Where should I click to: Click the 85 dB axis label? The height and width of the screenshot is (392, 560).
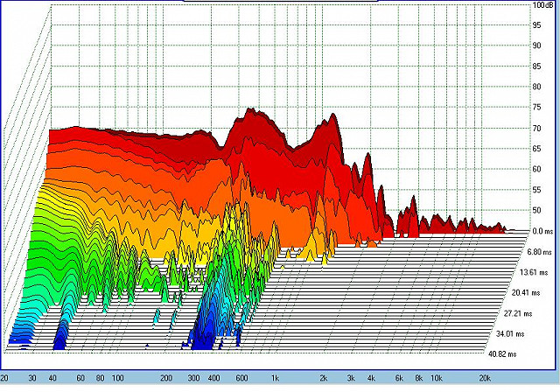coord(536,66)
